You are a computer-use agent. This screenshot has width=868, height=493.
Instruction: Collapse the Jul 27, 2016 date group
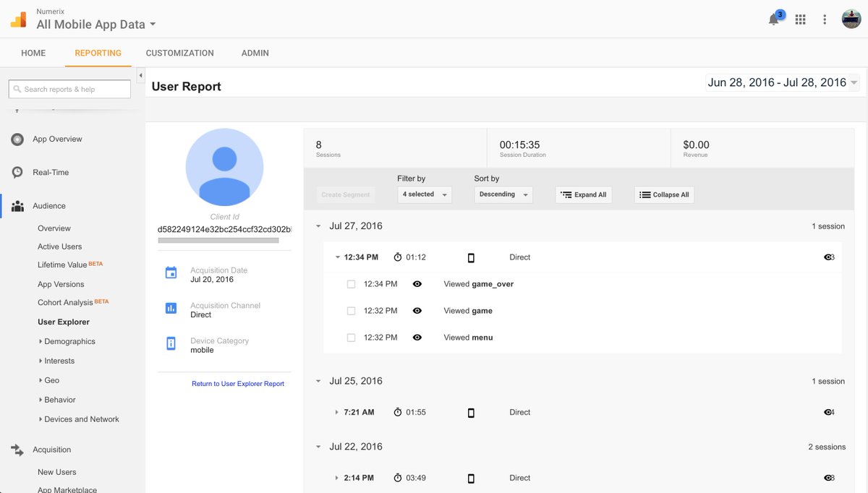318,226
